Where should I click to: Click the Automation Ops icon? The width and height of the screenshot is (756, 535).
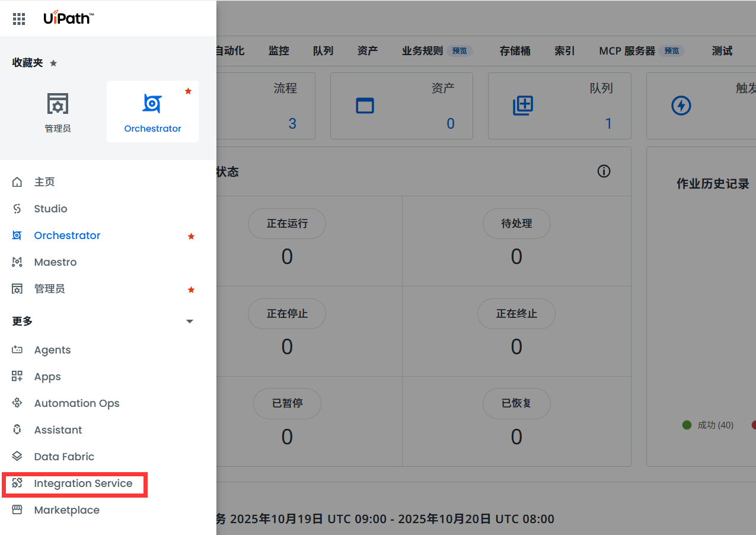click(x=17, y=403)
